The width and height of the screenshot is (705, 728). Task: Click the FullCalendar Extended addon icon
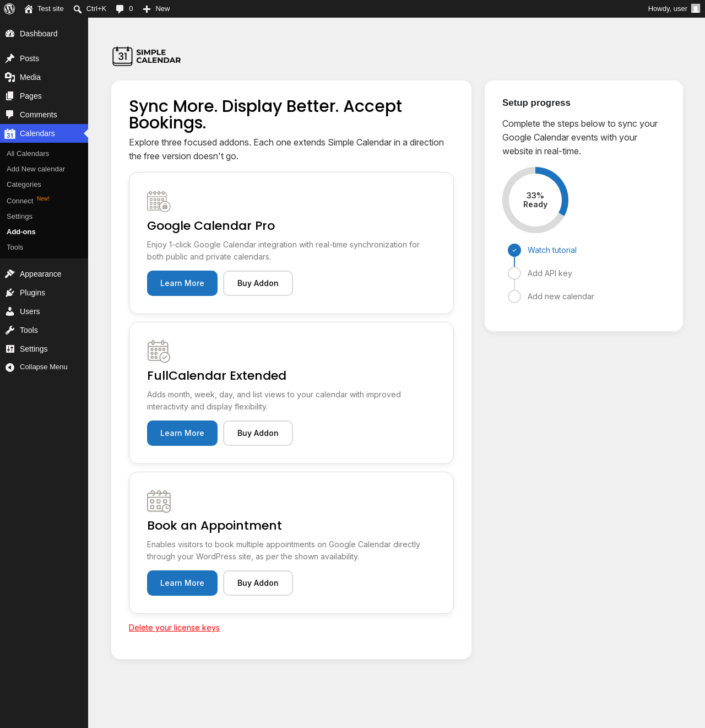click(159, 351)
